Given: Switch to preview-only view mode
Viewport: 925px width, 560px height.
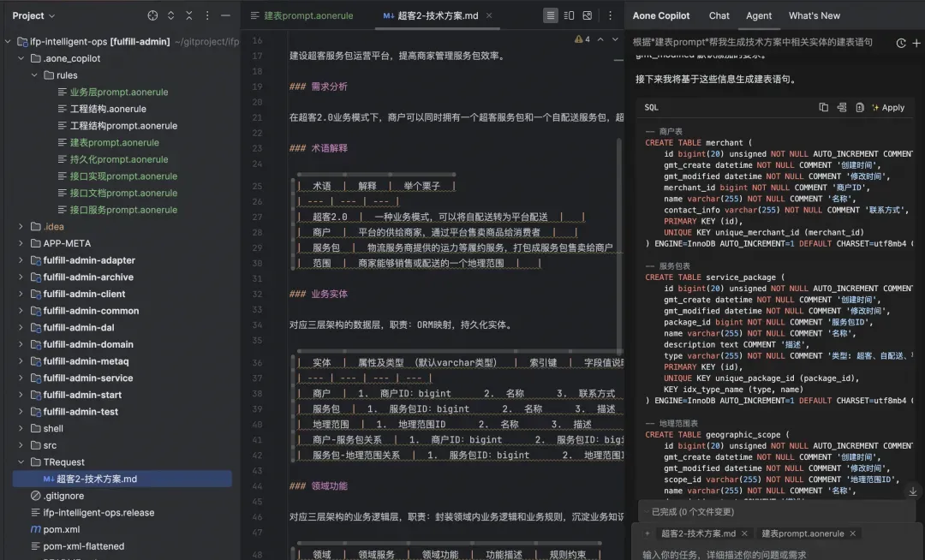Looking at the screenshot, I should 587,16.
